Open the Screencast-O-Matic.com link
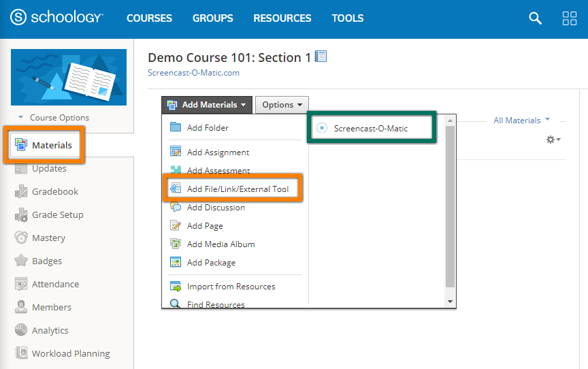The image size is (588, 369). 193,73
